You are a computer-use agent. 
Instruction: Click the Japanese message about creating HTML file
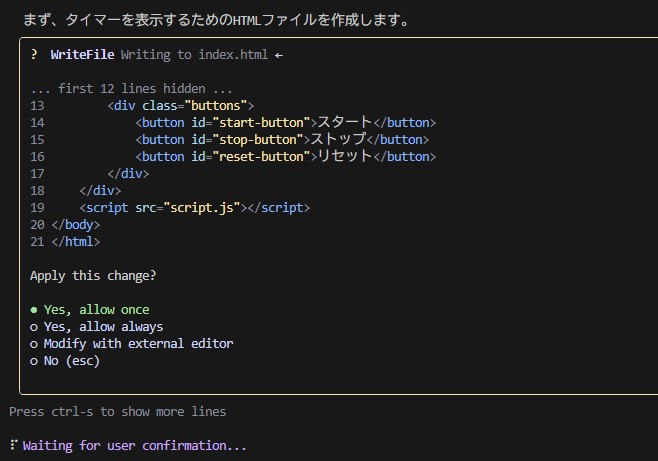click(216, 20)
